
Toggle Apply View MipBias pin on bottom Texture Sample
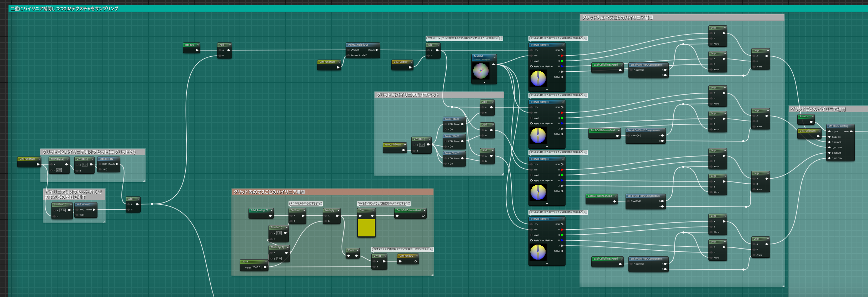pos(531,240)
